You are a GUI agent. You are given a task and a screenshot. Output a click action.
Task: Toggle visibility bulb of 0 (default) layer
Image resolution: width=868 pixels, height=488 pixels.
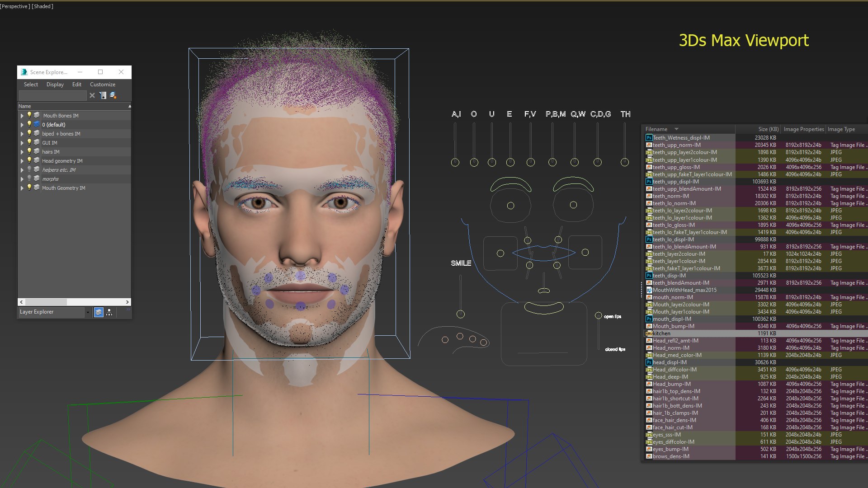(29, 124)
